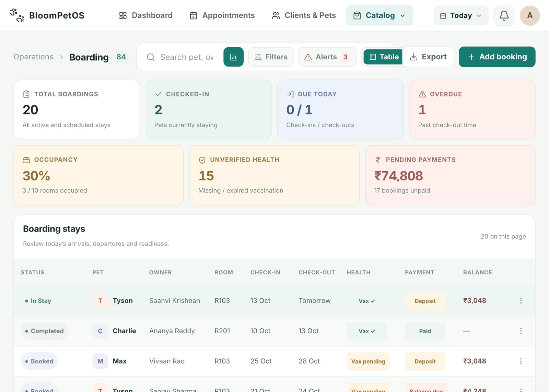549x392 pixels.
Task: Open row actions menu for Tyson In Stay
Action: 521,301
